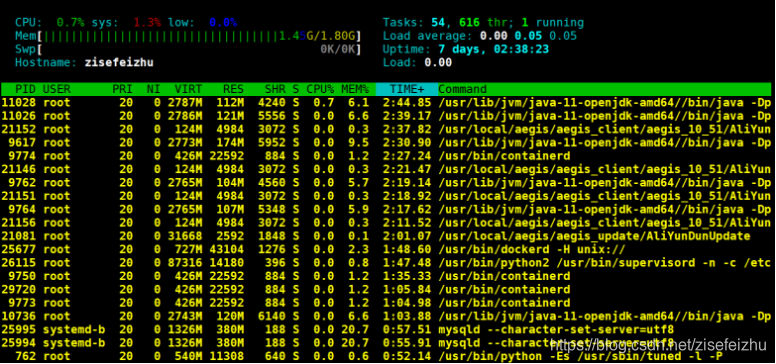
Task: Click Uptime 7 days, 02:38:23
Action: 466,49
